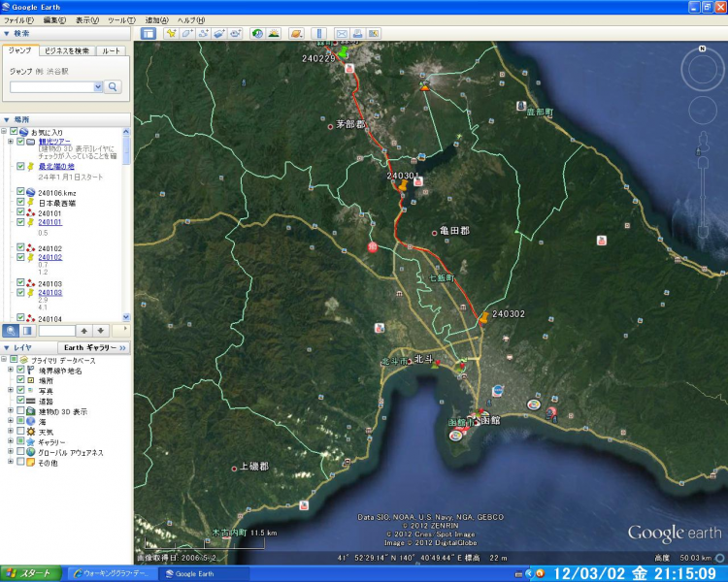
Task: Click the volcano icon on map
Action: pyautogui.click(x=424, y=86)
